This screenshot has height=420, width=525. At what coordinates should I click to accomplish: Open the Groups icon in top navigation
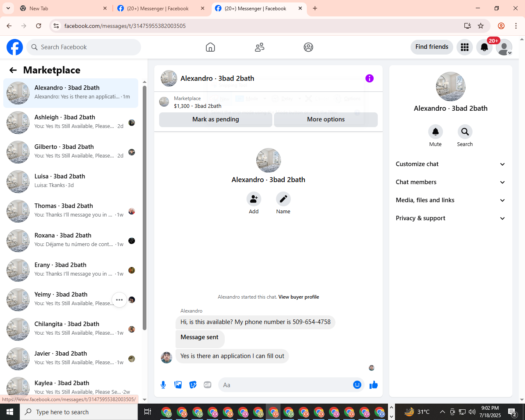[x=308, y=47]
